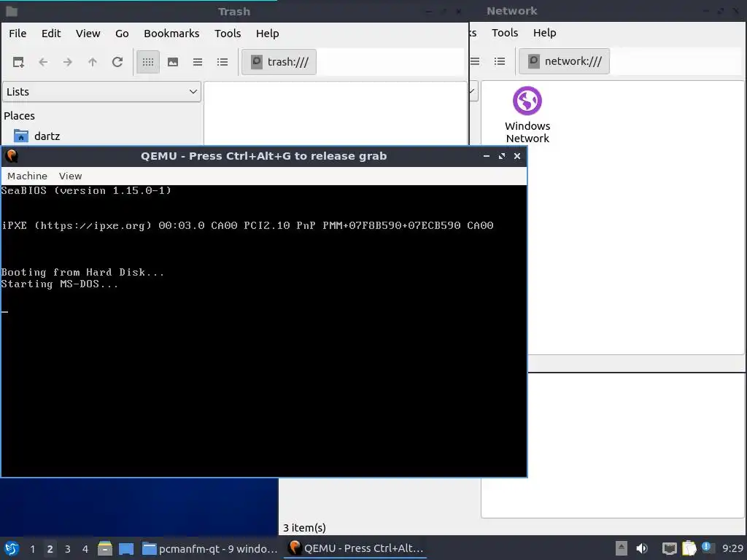747x560 pixels.
Task: Select the Windows Network icon
Action: (527, 114)
